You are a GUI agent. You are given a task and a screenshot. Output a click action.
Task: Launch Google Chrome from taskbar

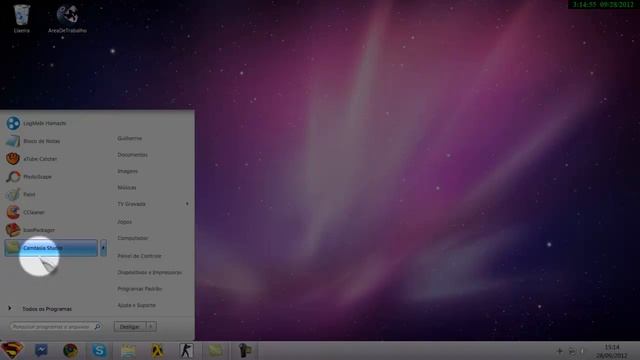click(x=70, y=351)
